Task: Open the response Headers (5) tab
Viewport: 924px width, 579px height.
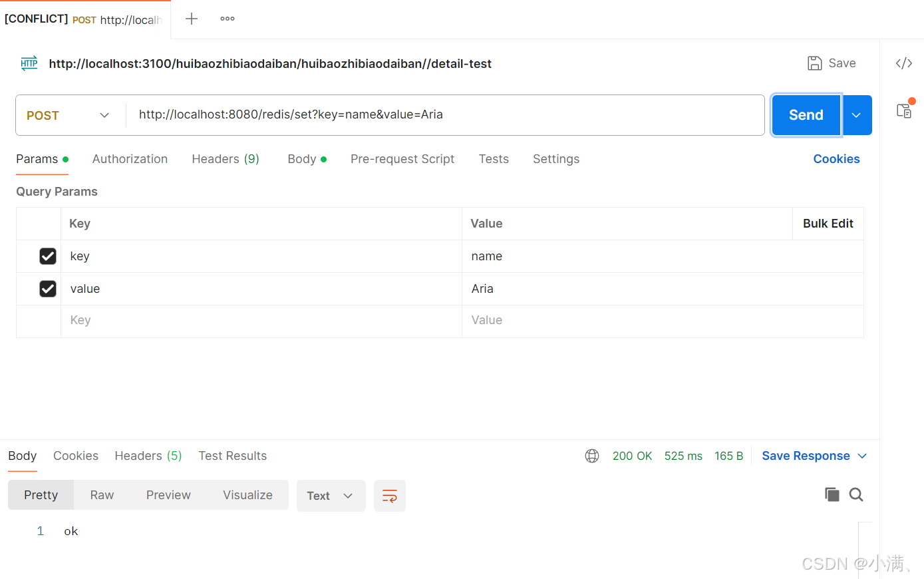Action: click(148, 456)
